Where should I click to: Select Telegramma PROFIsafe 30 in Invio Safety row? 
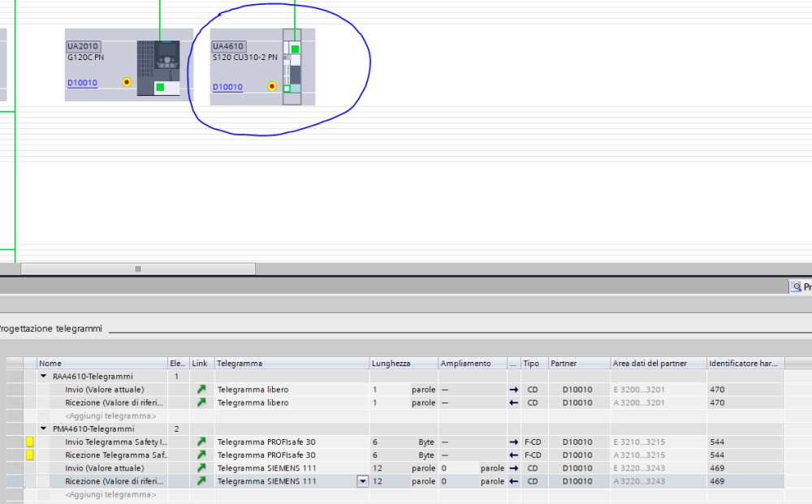266,442
